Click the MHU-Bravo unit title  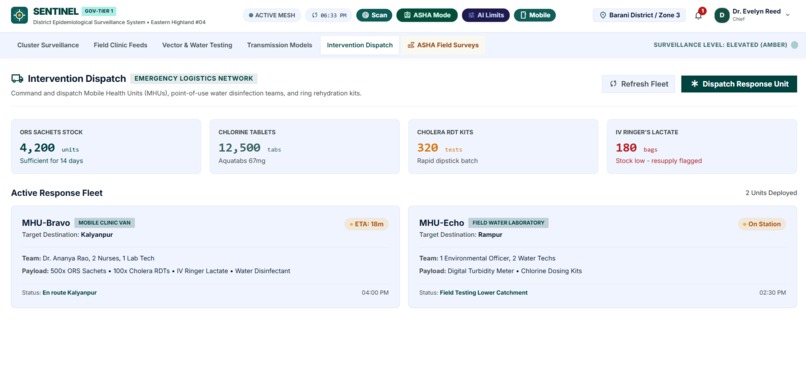click(x=46, y=223)
